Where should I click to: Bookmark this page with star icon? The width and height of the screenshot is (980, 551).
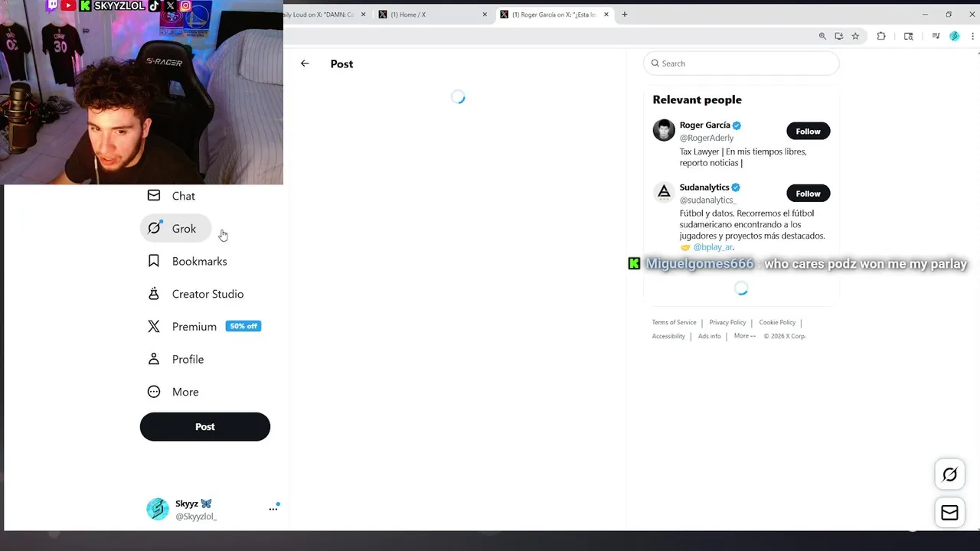(x=855, y=36)
